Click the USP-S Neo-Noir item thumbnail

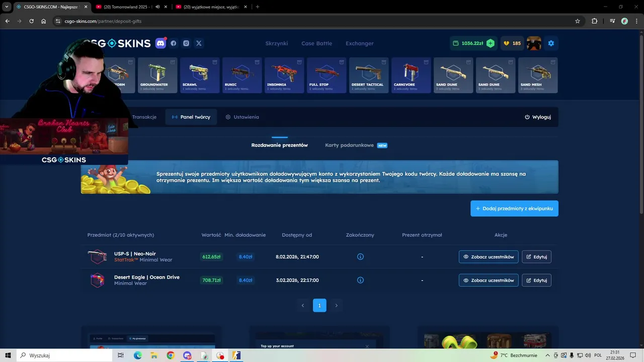97,256
